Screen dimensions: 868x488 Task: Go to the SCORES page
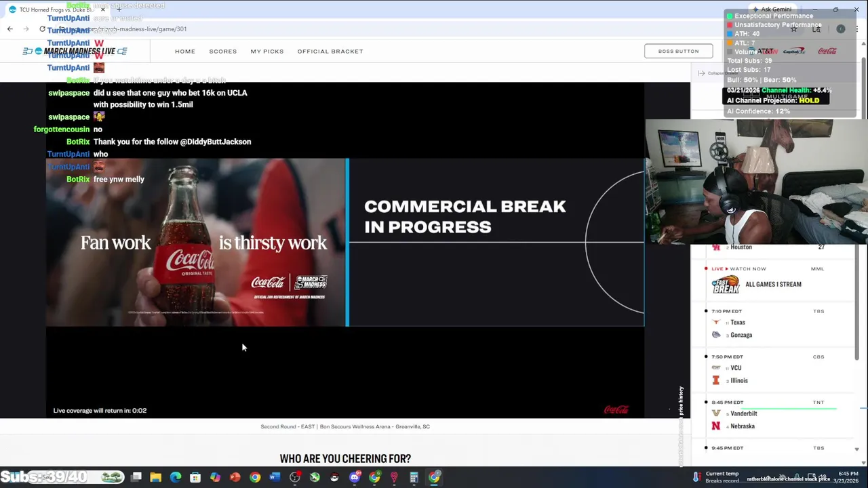click(223, 52)
